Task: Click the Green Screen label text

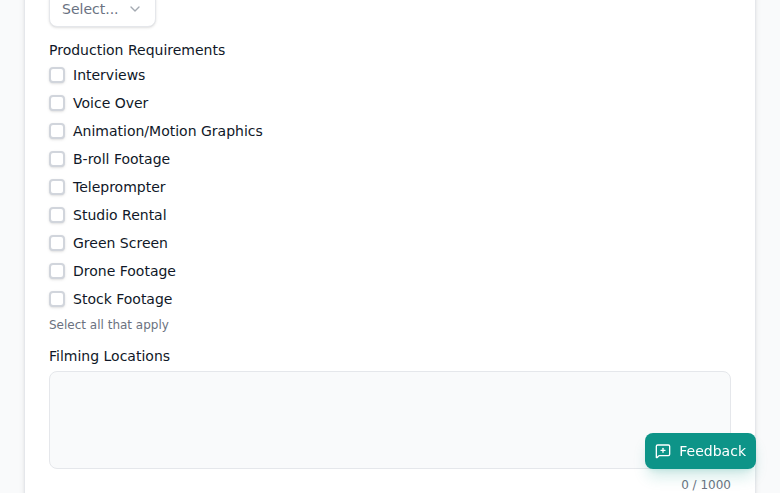Action: click(x=120, y=243)
